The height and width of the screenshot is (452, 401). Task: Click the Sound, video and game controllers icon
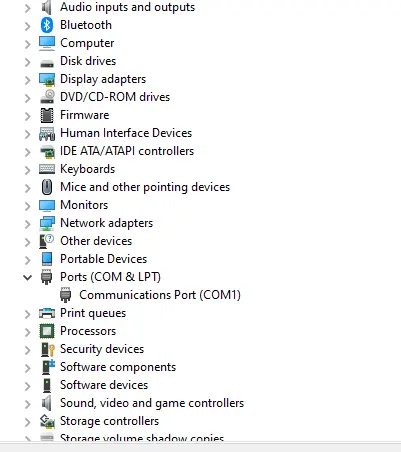tap(47, 403)
